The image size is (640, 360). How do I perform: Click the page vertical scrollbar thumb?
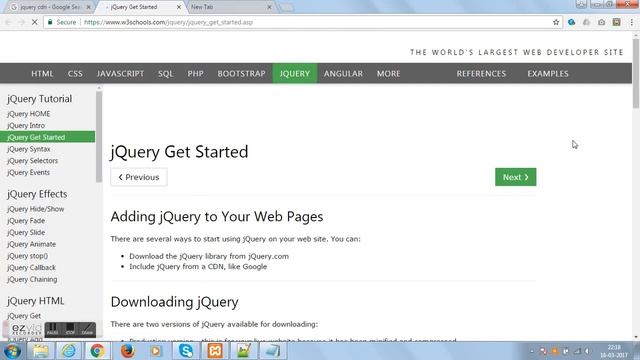coord(636,73)
